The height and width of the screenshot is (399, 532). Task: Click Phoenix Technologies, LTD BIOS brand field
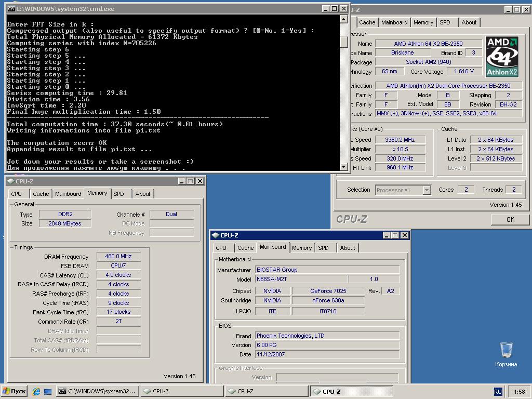[x=327, y=336]
